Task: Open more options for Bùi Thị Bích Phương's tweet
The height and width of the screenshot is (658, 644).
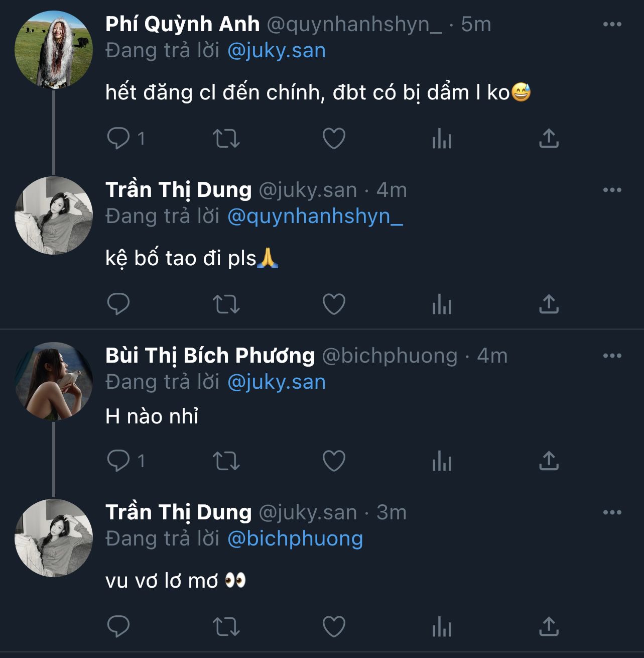Action: (612, 356)
